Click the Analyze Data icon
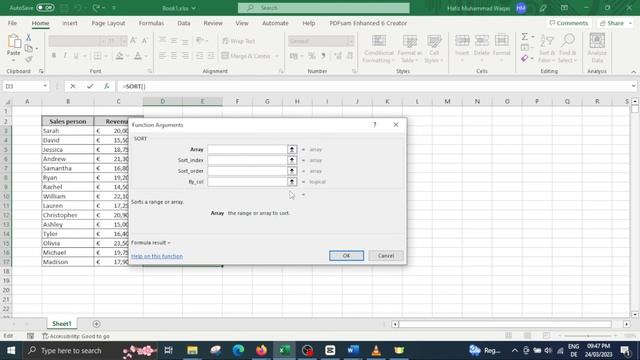640x360 pixels. click(x=597, y=48)
